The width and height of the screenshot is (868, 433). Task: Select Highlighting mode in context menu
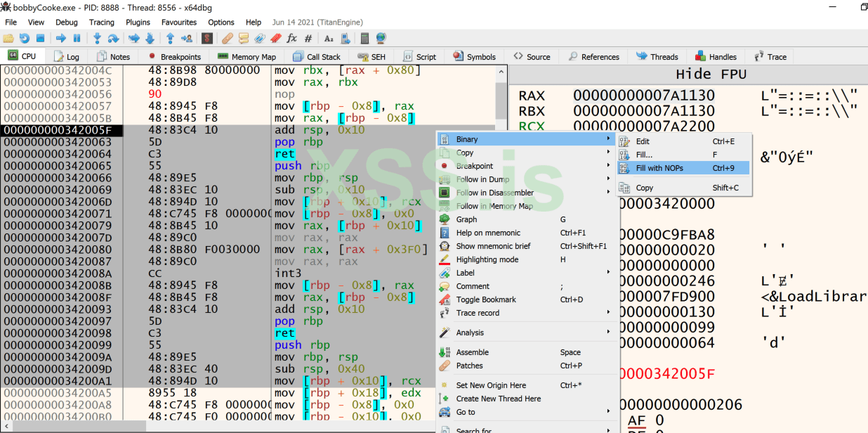(x=487, y=259)
